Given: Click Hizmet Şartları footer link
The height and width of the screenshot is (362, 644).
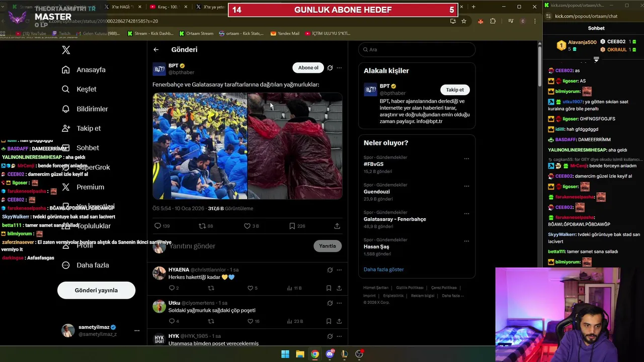Looking at the screenshot, I should (x=376, y=288).
